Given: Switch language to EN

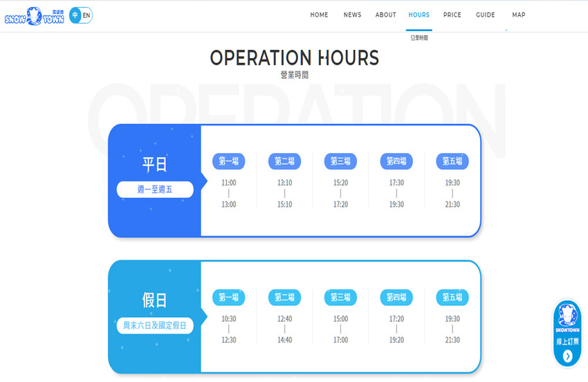Looking at the screenshot, I should pos(86,15).
